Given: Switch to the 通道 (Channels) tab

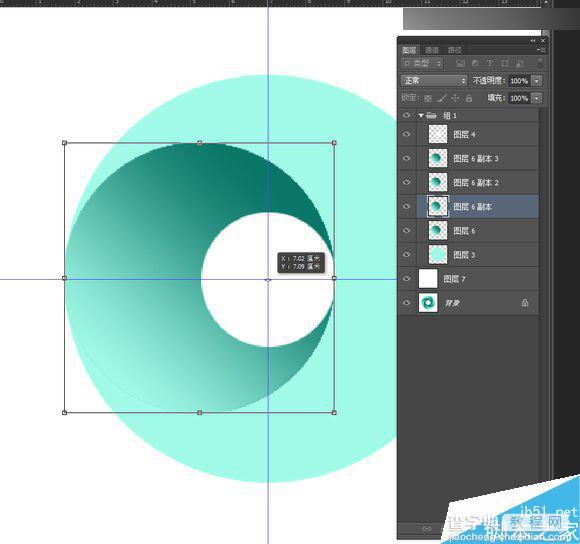Looking at the screenshot, I should (431, 50).
